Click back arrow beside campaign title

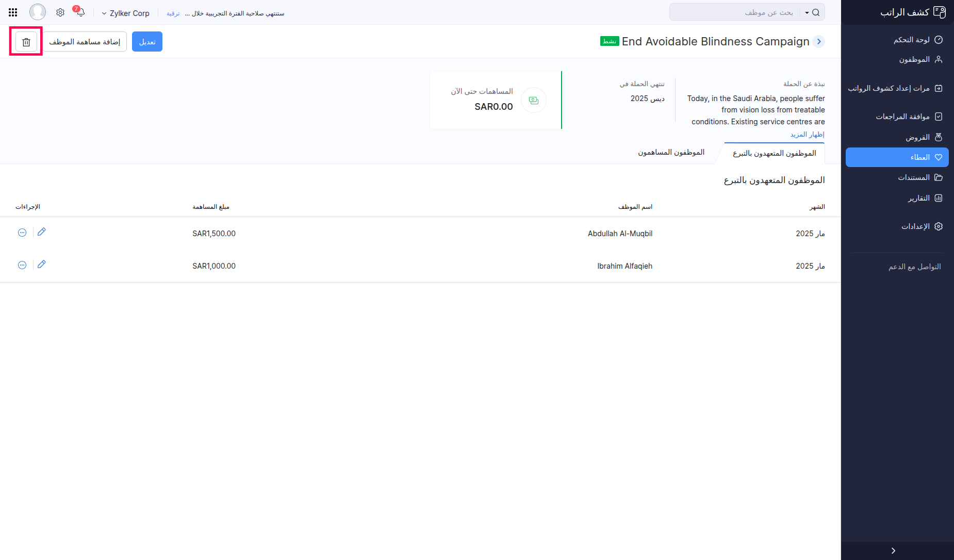(819, 42)
